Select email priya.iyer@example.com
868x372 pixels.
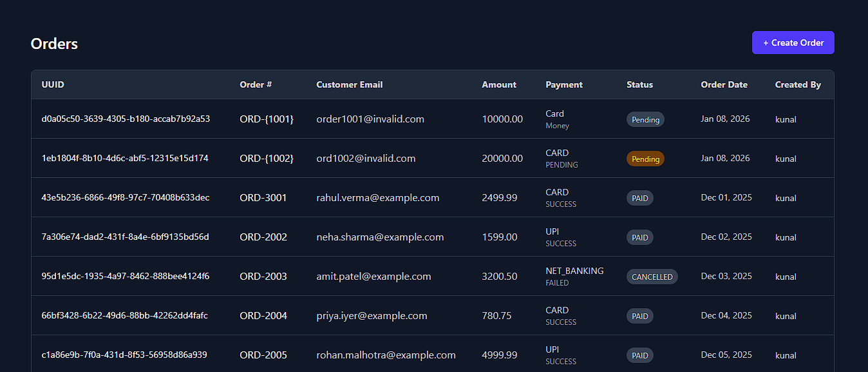372,316
